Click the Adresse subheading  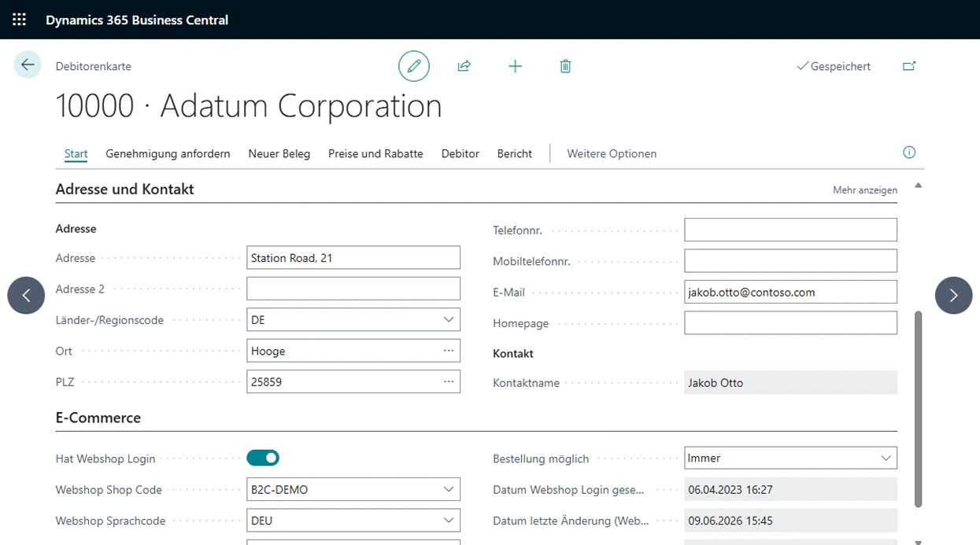click(x=76, y=229)
